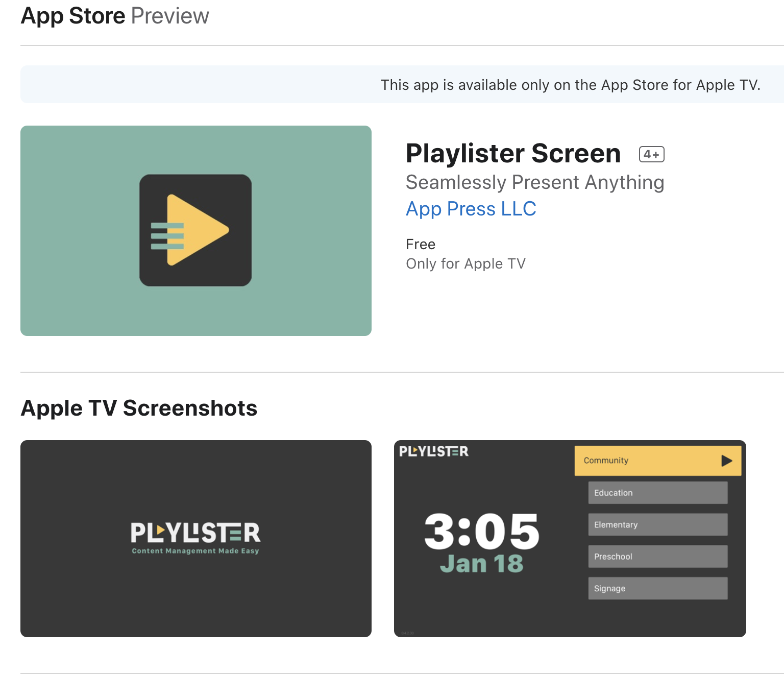
Task: Click the 'Jan 18' date text
Action: 481,564
